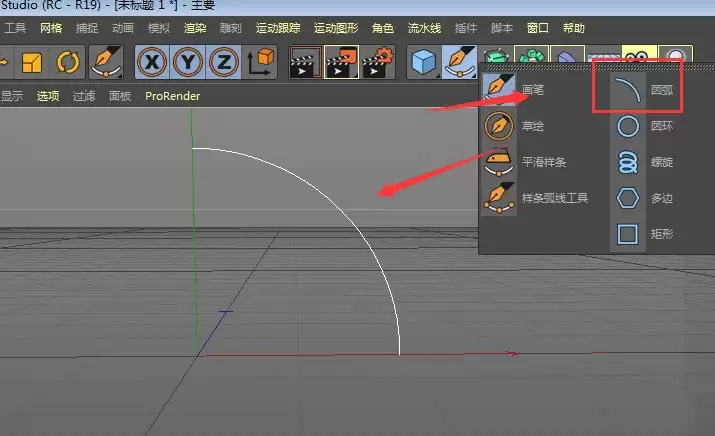Choose the 圆弧 arc spline
This screenshot has width=715, height=436.
643,90
